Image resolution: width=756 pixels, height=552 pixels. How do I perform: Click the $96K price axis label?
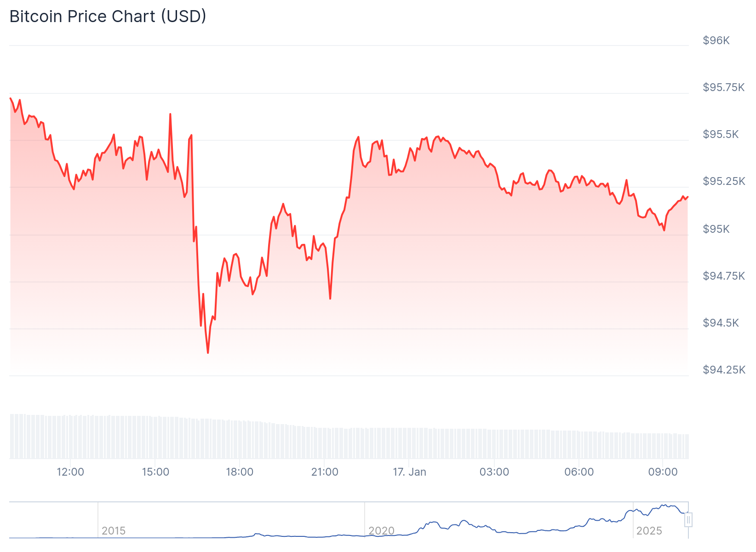click(716, 40)
